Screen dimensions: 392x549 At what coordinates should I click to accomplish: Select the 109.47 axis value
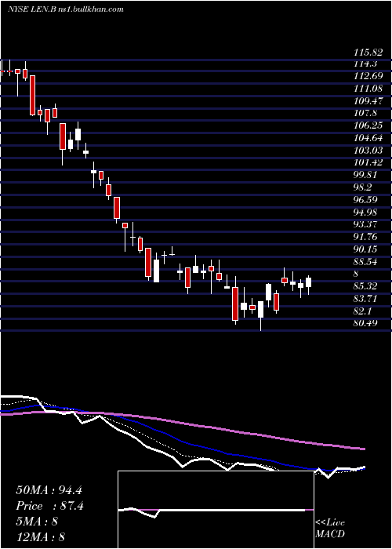click(x=368, y=101)
